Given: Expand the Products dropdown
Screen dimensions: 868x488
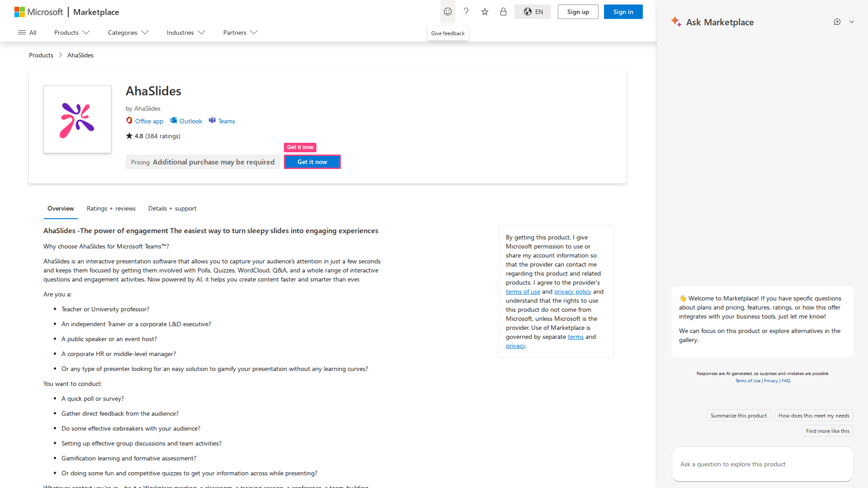Looking at the screenshot, I should click(72, 33).
